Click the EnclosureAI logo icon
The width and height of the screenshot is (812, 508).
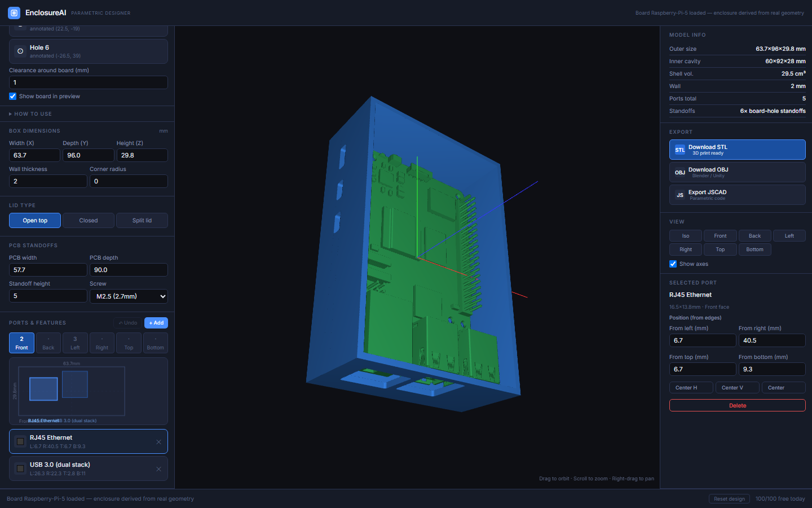14,12
